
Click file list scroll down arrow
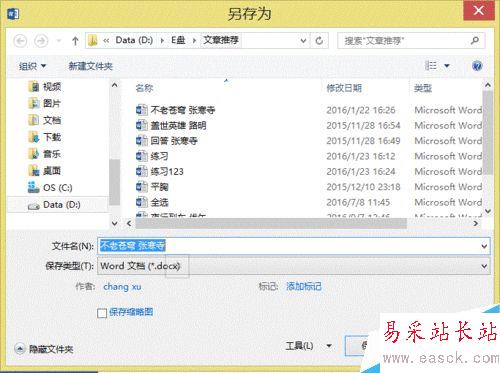tap(488, 211)
